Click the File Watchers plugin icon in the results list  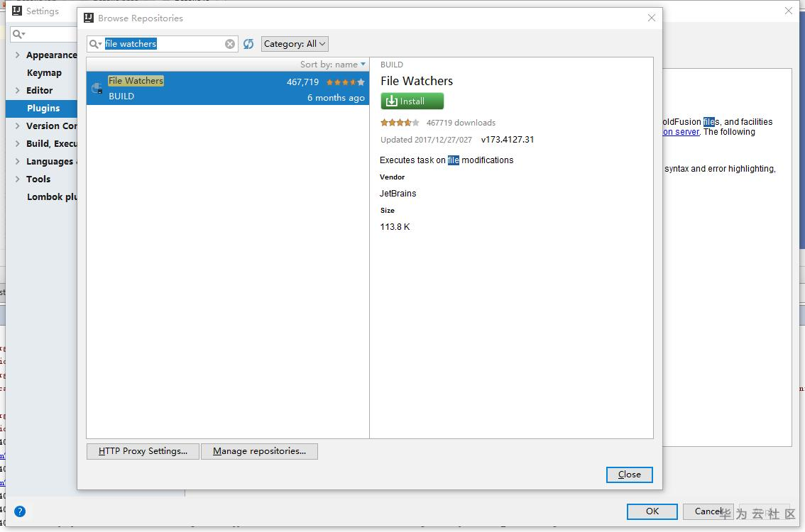pos(97,88)
